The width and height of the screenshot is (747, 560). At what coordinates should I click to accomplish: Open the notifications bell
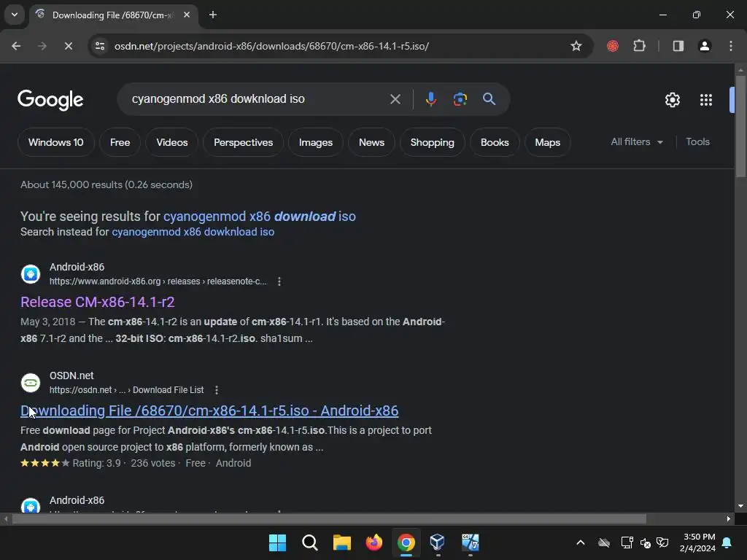(x=727, y=542)
